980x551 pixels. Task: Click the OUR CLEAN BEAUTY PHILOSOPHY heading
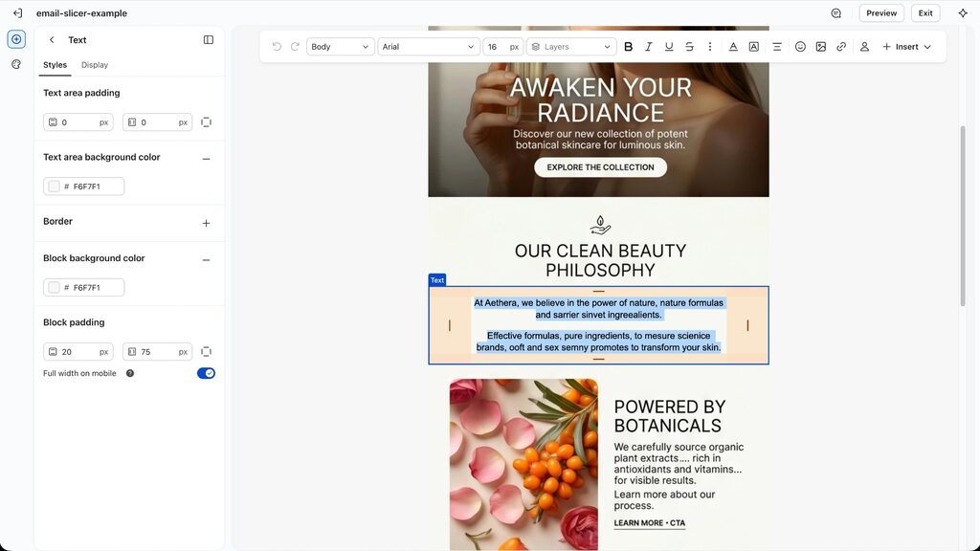600,260
